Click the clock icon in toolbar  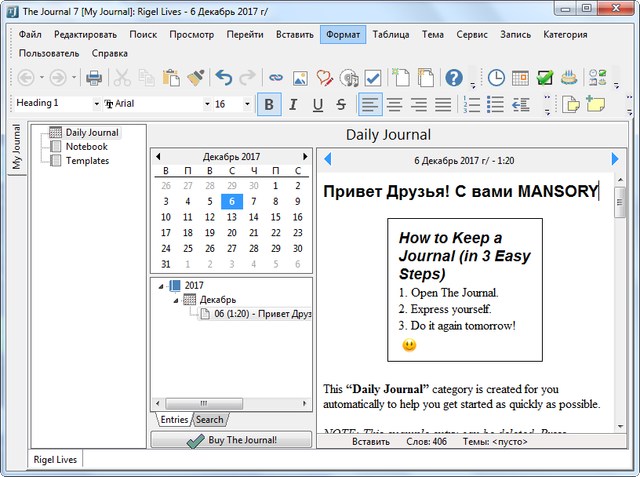496,78
